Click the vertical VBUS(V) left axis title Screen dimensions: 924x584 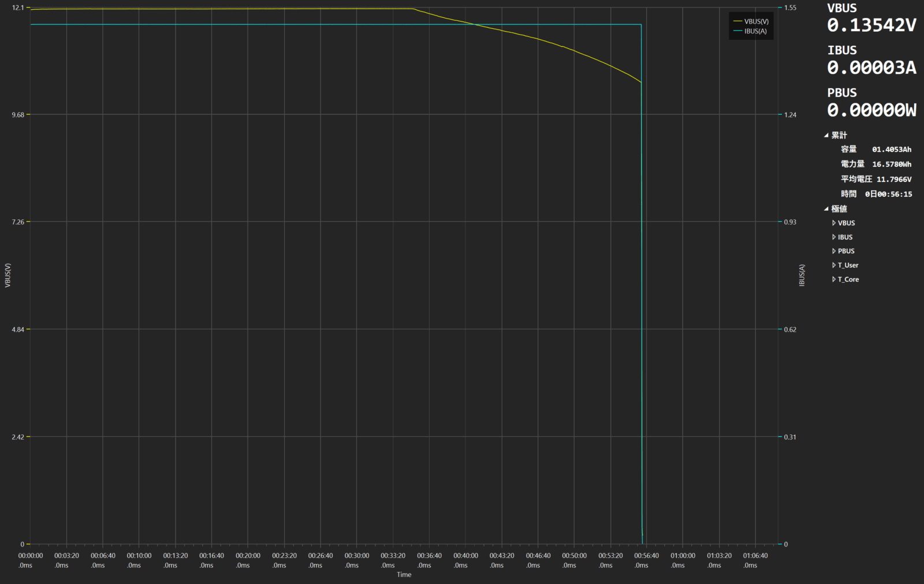point(8,275)
